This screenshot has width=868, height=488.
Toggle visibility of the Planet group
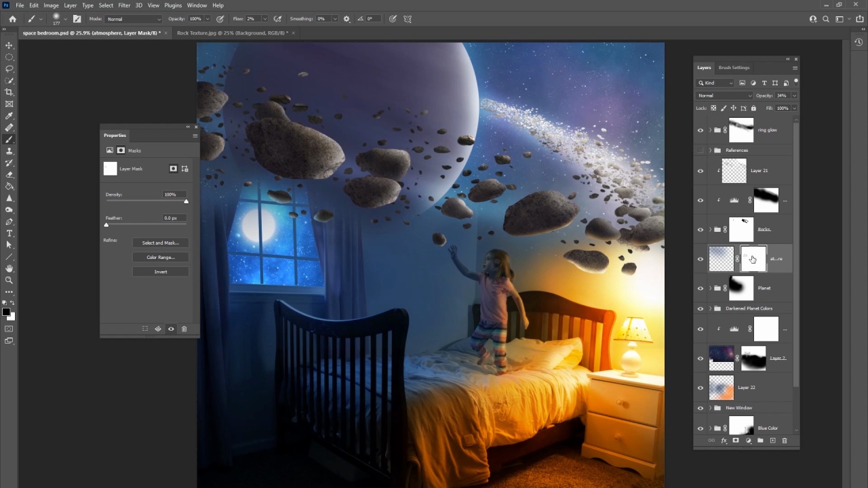[x=701, y=288]
